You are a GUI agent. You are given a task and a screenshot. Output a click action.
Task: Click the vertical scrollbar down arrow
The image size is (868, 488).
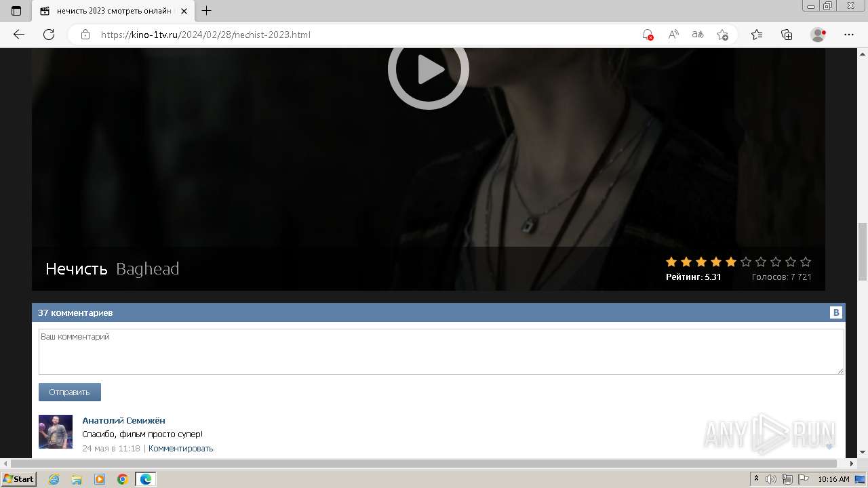coord(863,453)
